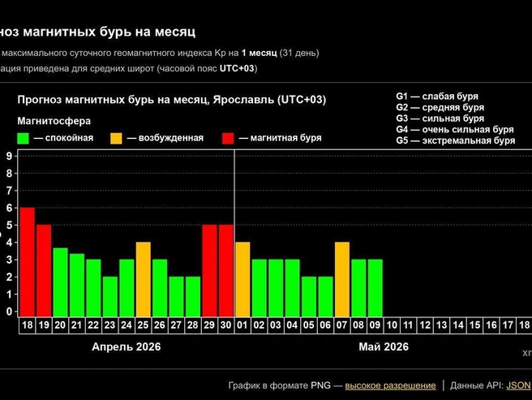The image size is (532, 400).
Task: Click the red магнитная буря legend swatch
Action: [x=228, y=138]
